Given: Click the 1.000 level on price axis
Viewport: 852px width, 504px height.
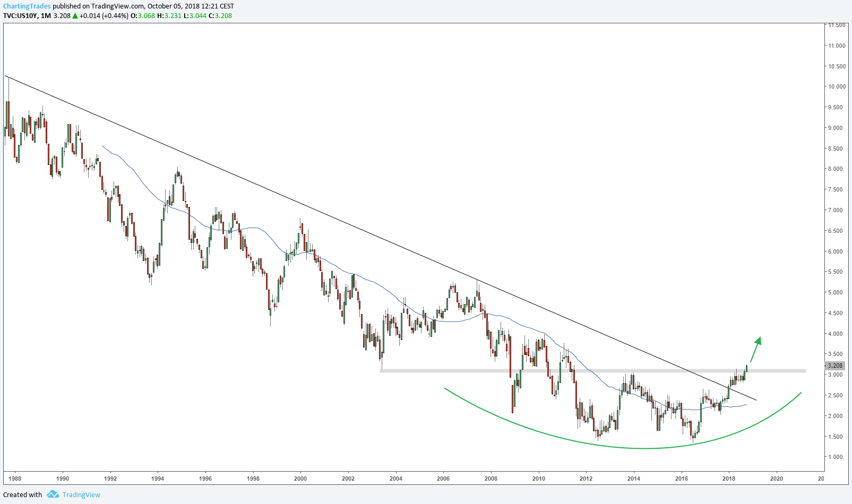Looking at the screenshot, I should click(837, 457).
